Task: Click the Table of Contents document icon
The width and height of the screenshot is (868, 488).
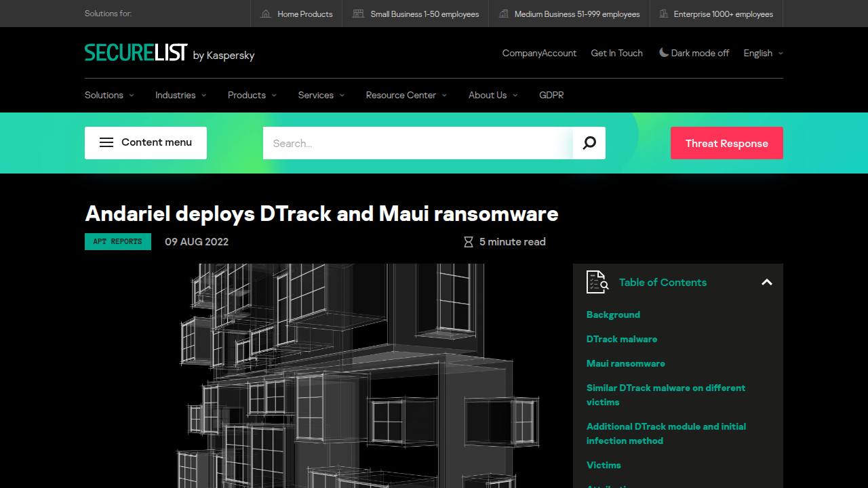Action: tap(597, 282)
